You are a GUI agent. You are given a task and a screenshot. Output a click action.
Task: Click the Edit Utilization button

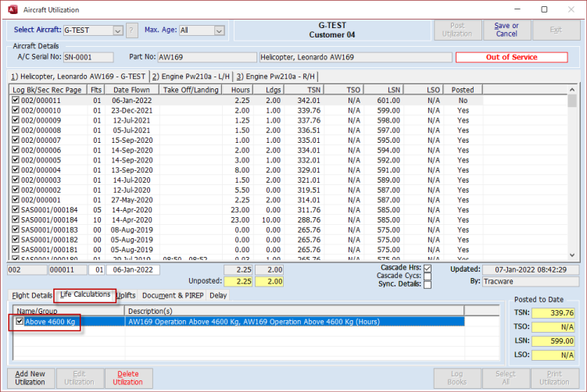[79, 378]
